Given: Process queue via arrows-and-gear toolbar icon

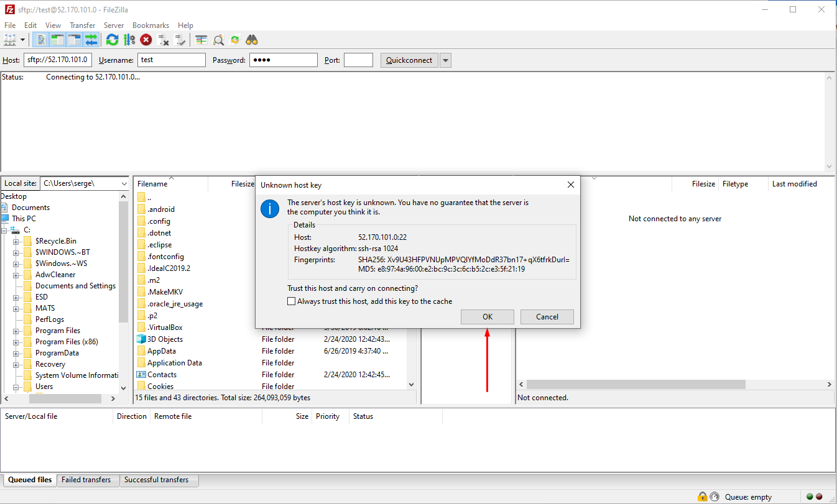Looking at the screenshot, I should [129, 40].
